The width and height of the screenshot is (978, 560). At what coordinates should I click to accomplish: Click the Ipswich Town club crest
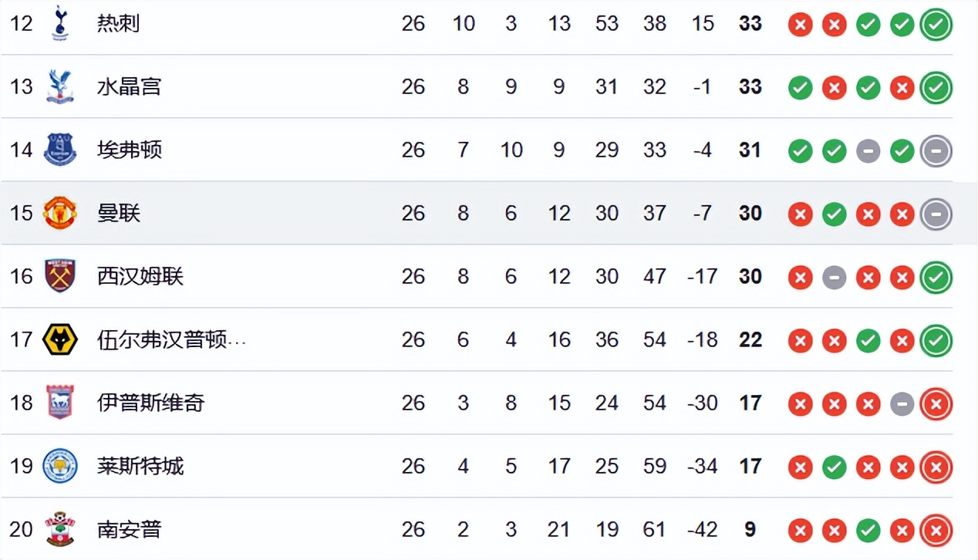click(x=59, y=403)
